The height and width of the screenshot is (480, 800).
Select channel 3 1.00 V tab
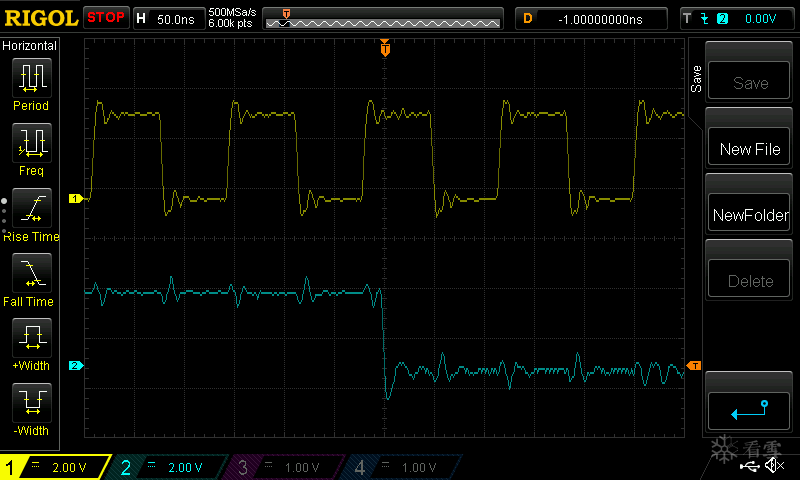tap(286, 467)
